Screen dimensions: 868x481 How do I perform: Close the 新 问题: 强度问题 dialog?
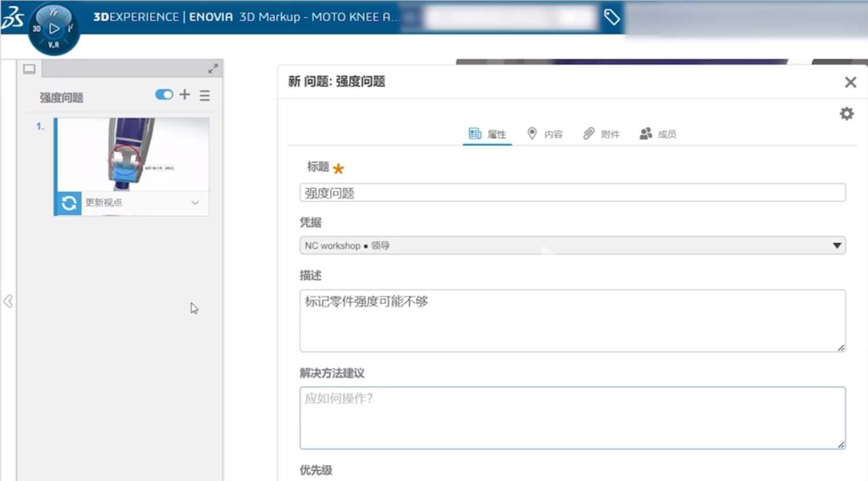tap(850, 82)
